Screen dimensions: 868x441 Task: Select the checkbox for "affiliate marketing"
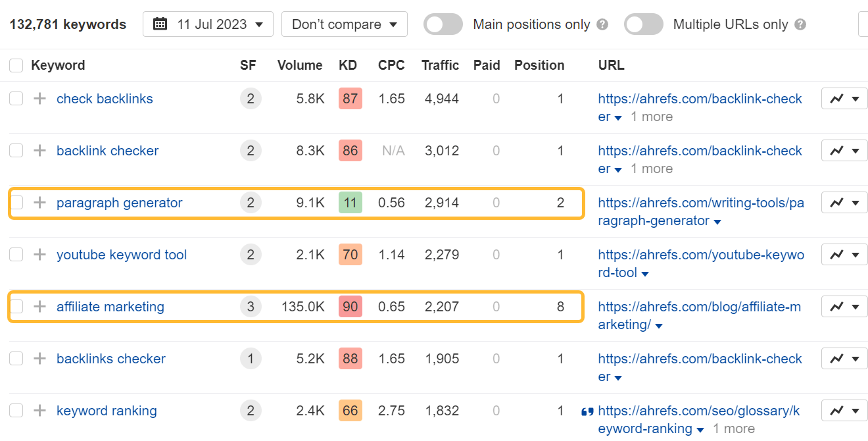[16, 306]
